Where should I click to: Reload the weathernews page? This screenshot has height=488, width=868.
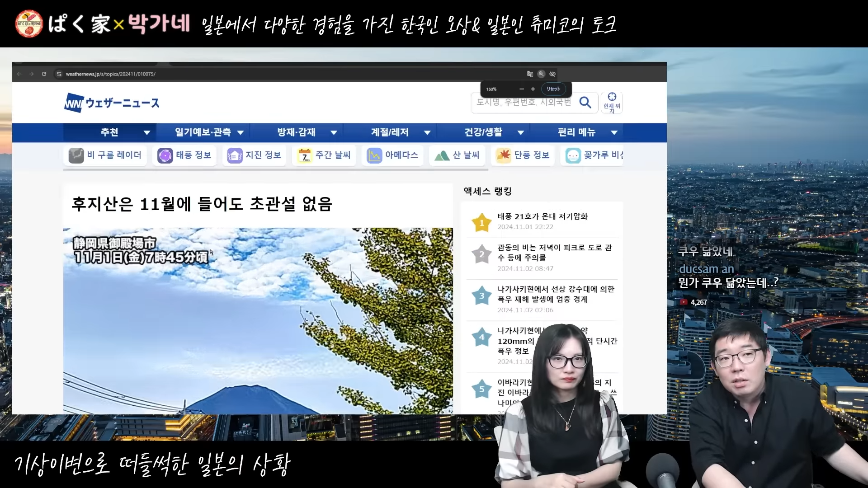click(44, 74)
